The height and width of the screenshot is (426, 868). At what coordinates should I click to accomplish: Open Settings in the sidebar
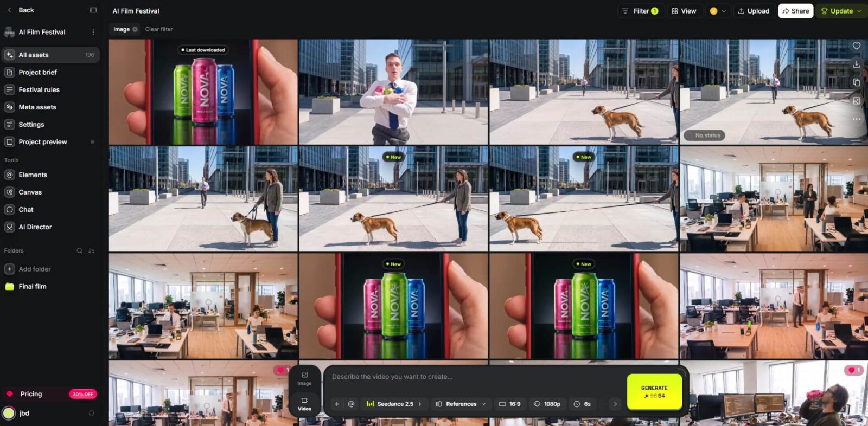point(50,124)
